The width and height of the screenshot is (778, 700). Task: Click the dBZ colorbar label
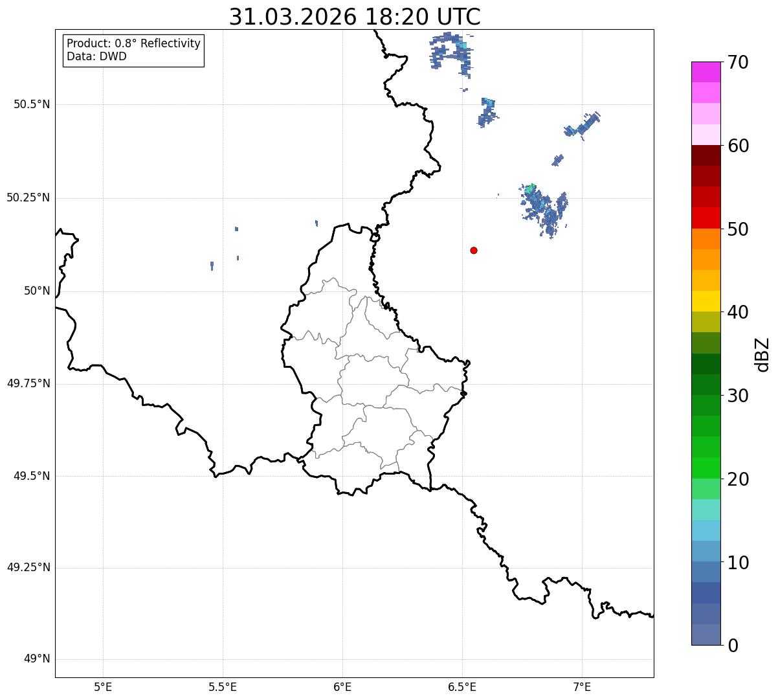pyautogui.click(x=762, y=354)
